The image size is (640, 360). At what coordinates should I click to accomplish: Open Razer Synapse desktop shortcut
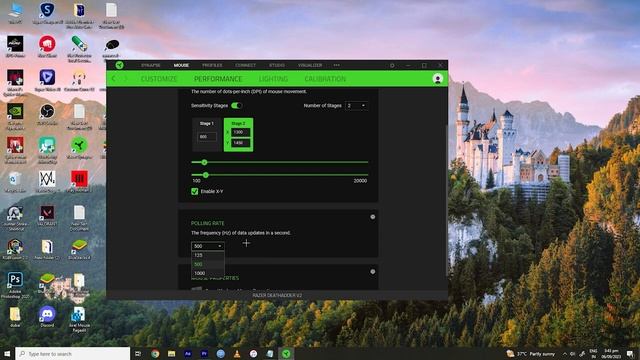click(x=79, y=148)
